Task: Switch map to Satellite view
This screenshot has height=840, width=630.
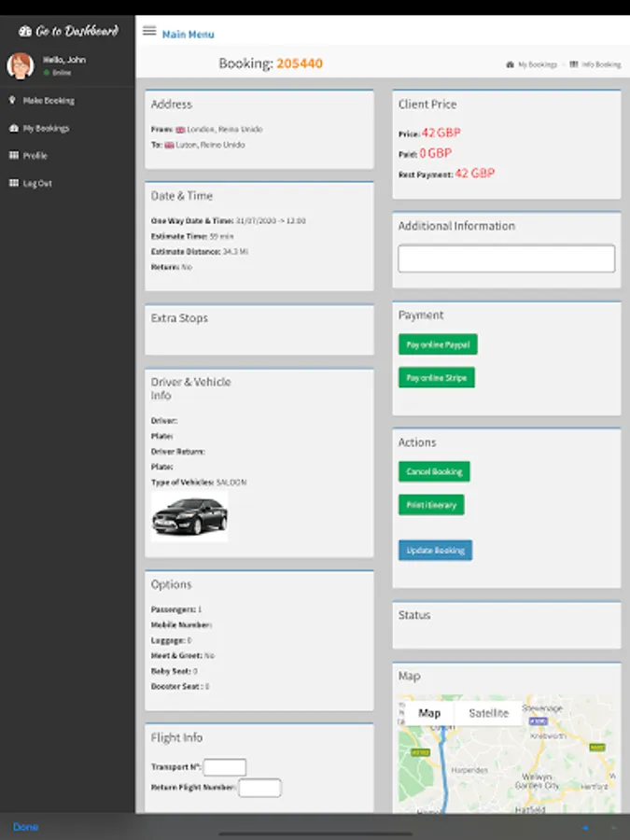Action: [x=488, y=713]
